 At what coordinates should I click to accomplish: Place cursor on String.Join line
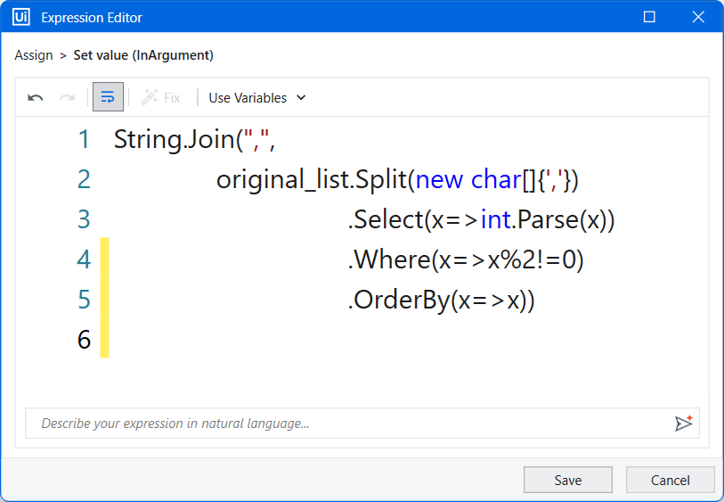pyautogui.click(x=194, y=139)
